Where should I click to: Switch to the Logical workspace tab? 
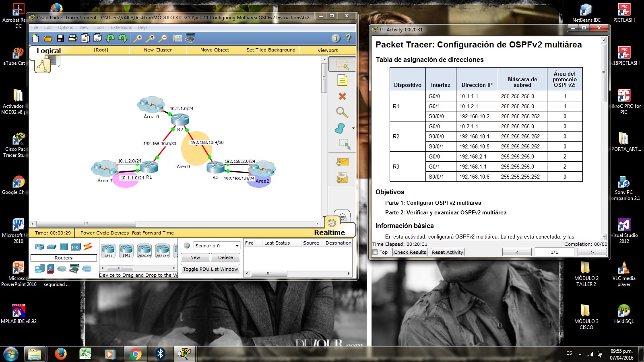point(49,51)
